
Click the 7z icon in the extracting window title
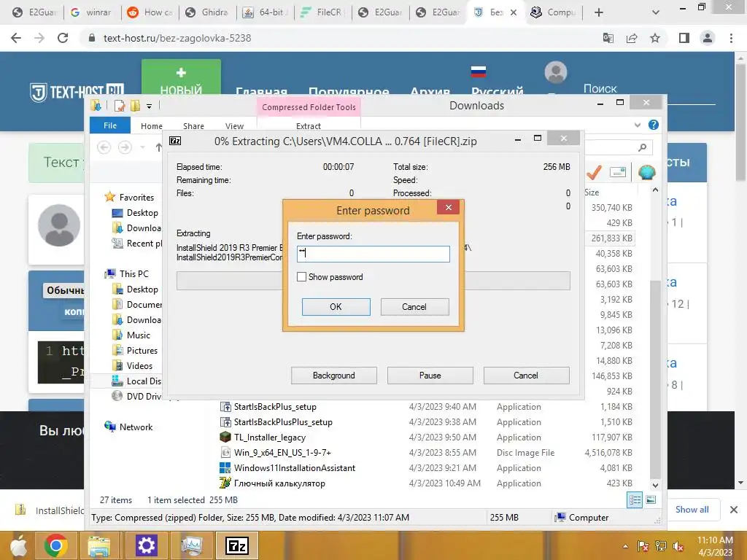(x=175, y=141)
